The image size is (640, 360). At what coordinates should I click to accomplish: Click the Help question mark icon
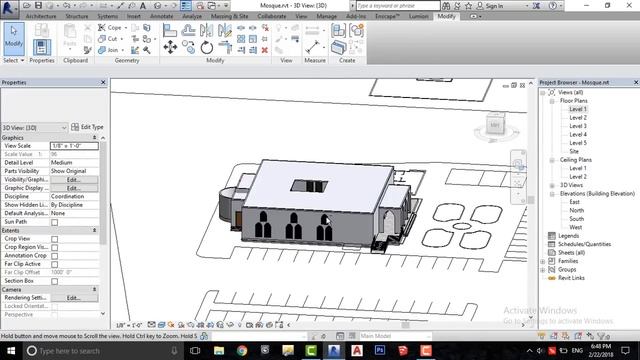point(553,6)
